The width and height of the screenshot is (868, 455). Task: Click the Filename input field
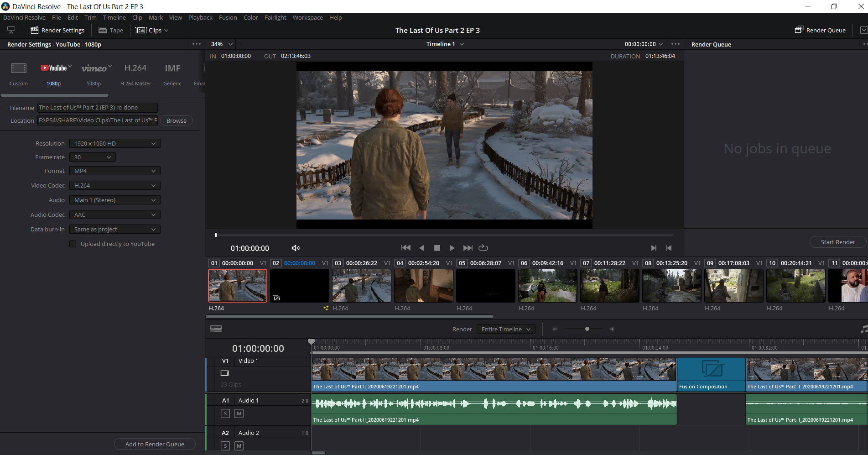(x=97, y=108)
